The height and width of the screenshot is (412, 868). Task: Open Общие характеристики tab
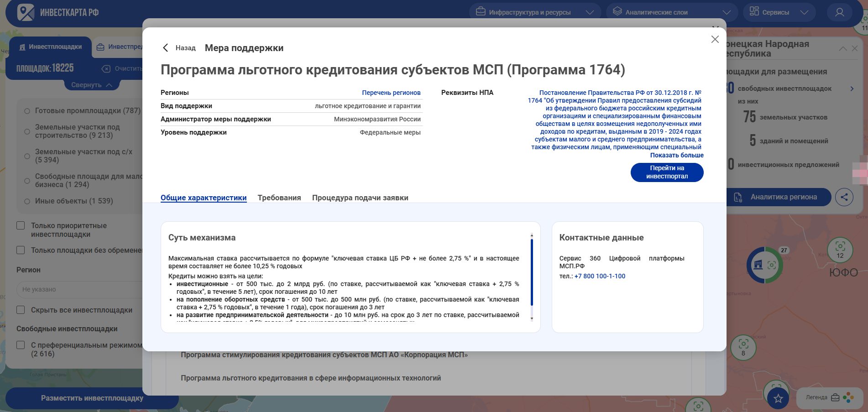204,198
